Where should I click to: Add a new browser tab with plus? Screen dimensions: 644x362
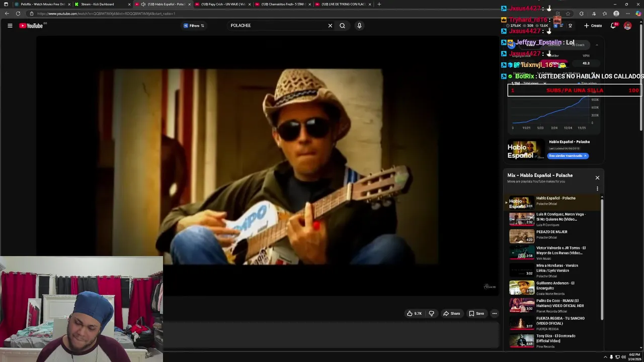click(x=379, y=4)
